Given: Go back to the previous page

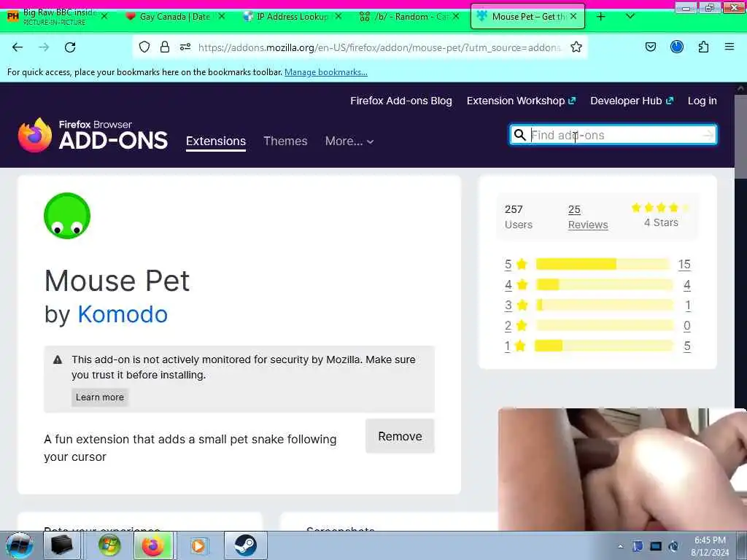Looking at the screenshot, I should 18,47.
